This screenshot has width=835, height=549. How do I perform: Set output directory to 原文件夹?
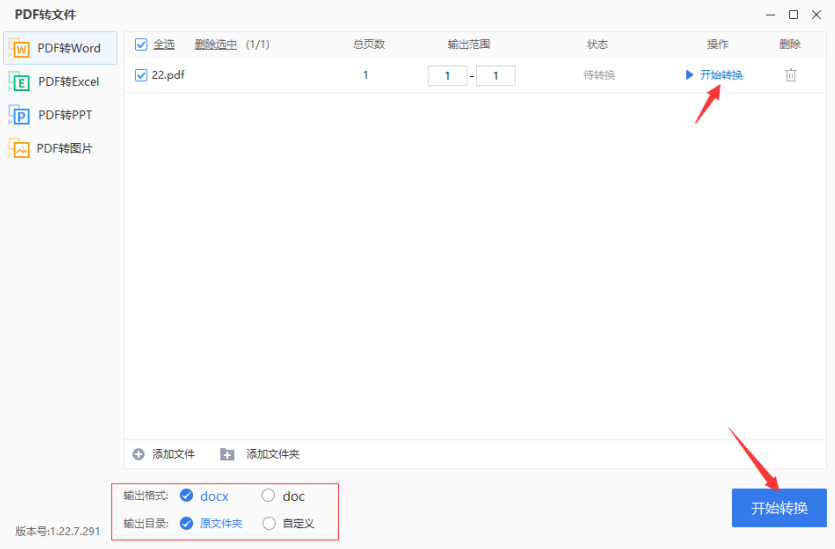click(186, 523)
